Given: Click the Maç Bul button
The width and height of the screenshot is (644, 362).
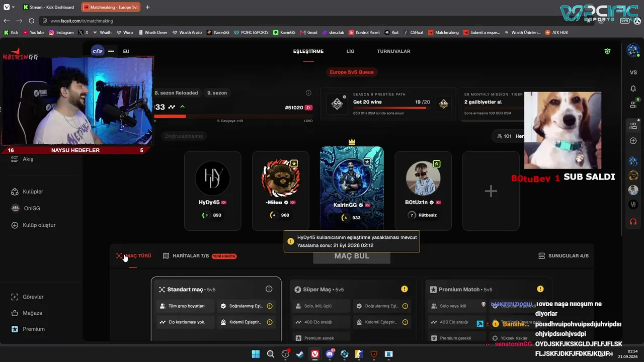Looking at the screenshot, I should (x=352, y=256).
